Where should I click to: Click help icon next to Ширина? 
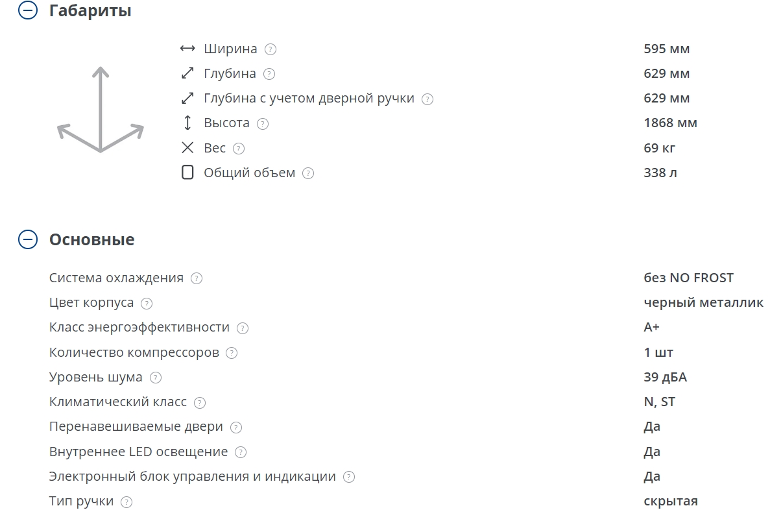tap(271, 49)
